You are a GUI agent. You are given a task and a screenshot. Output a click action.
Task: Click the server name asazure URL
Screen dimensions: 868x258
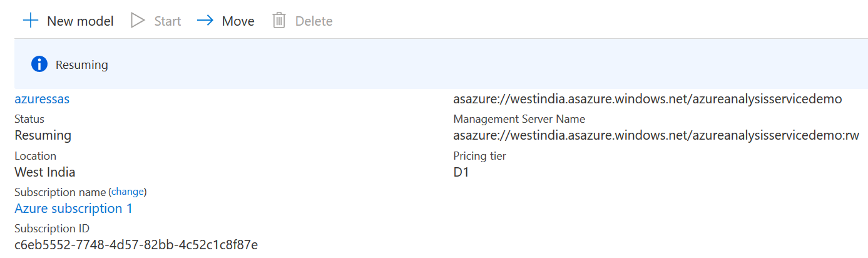coord(647,99)
